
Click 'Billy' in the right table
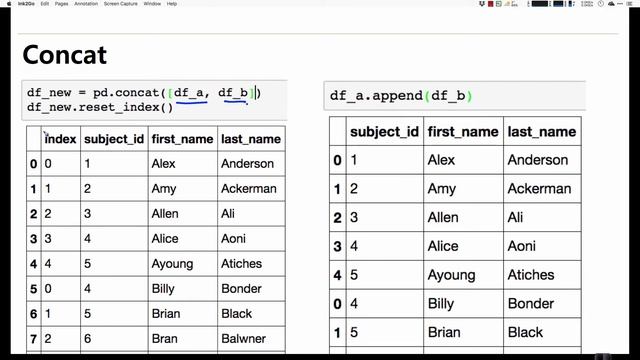[x=441, y=304]
